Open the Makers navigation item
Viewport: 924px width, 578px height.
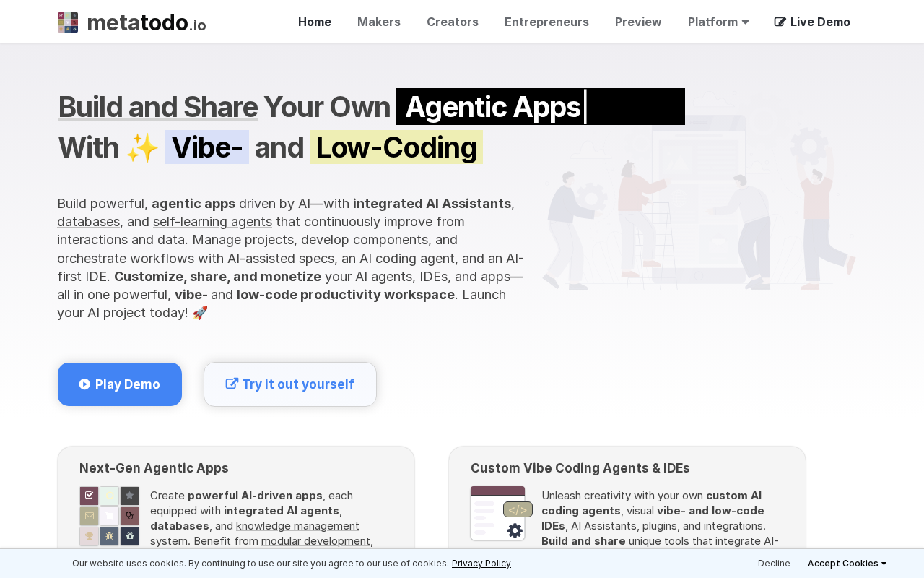(x=379, y=22)
